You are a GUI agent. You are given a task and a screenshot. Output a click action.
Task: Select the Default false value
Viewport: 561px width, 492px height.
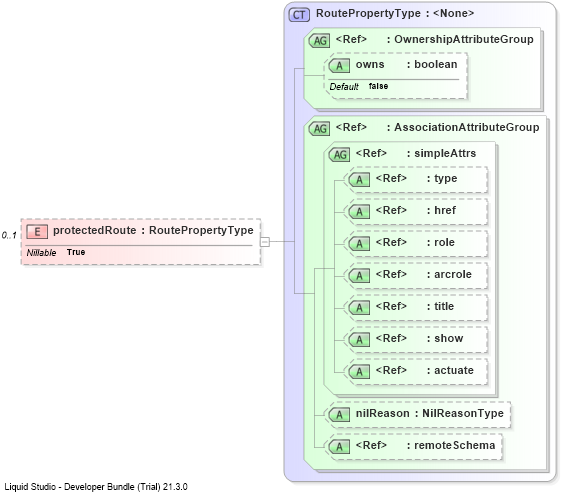click(359, 86)
